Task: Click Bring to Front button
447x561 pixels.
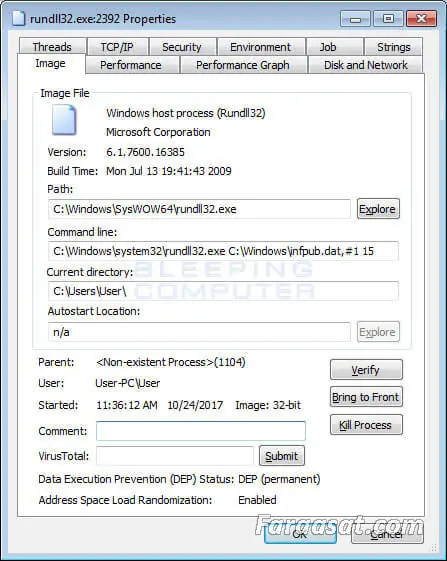Action: click(x=366, y=397)
